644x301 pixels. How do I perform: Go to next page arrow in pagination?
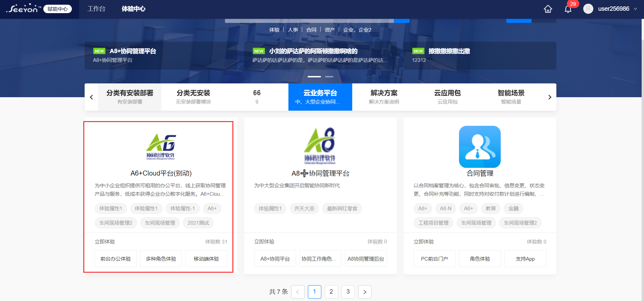click(365, 292)
